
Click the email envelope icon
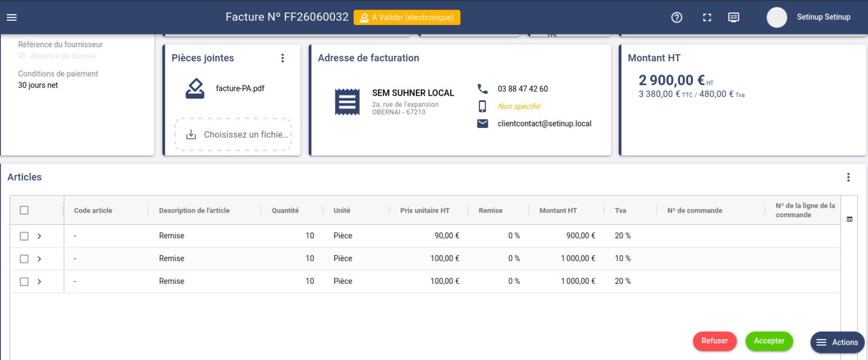483,123
